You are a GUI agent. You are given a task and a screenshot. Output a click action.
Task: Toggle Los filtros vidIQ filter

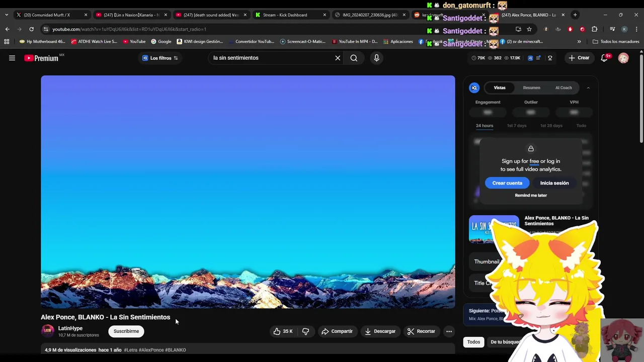click(x=160, y=58)
